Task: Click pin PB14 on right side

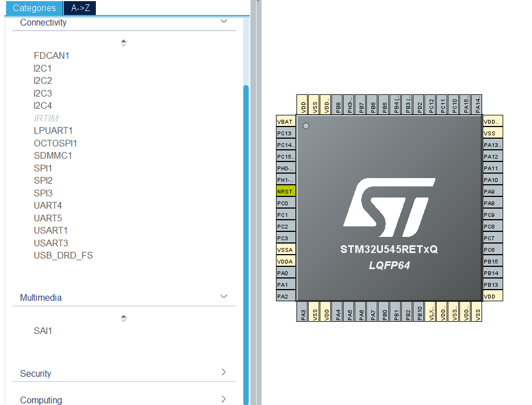Action: coord(493,273)
